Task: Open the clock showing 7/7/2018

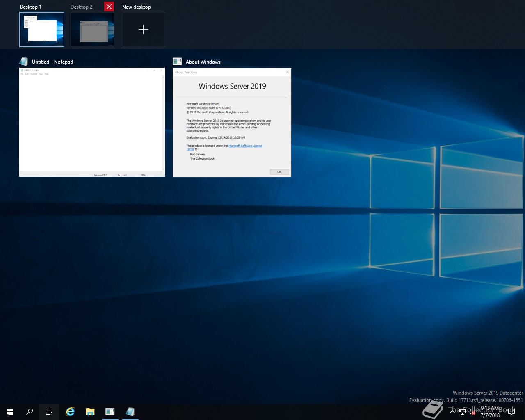Action: point(490,412)
